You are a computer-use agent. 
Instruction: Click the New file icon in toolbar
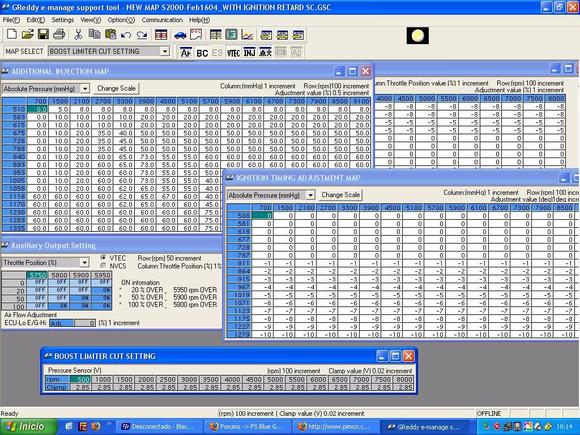(x=12, y=35)
